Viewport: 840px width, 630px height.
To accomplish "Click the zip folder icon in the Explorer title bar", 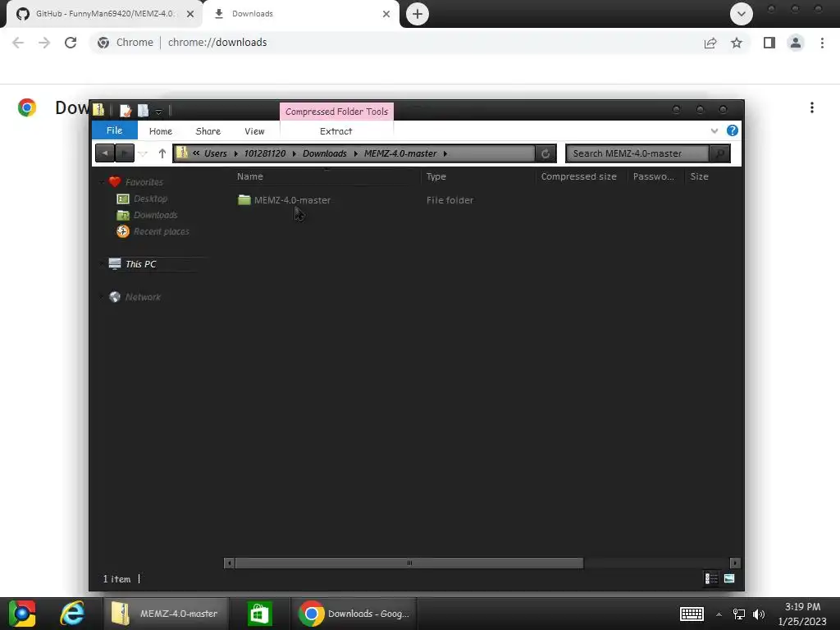I will coord(98,110).
